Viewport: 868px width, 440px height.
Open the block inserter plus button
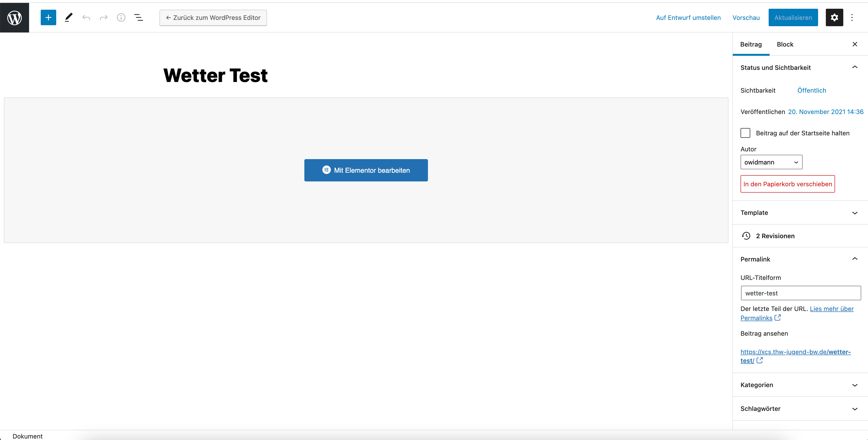click(48, 17)
